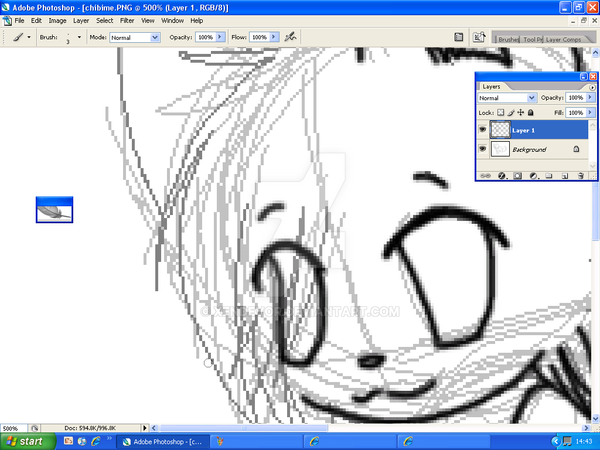
Task: Open the Layer menu
Action: tap(81, 21)
